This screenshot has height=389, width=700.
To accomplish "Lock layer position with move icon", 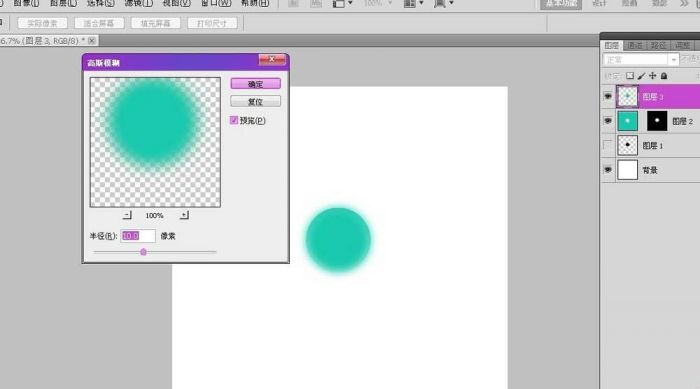I will tap(653, 76).
